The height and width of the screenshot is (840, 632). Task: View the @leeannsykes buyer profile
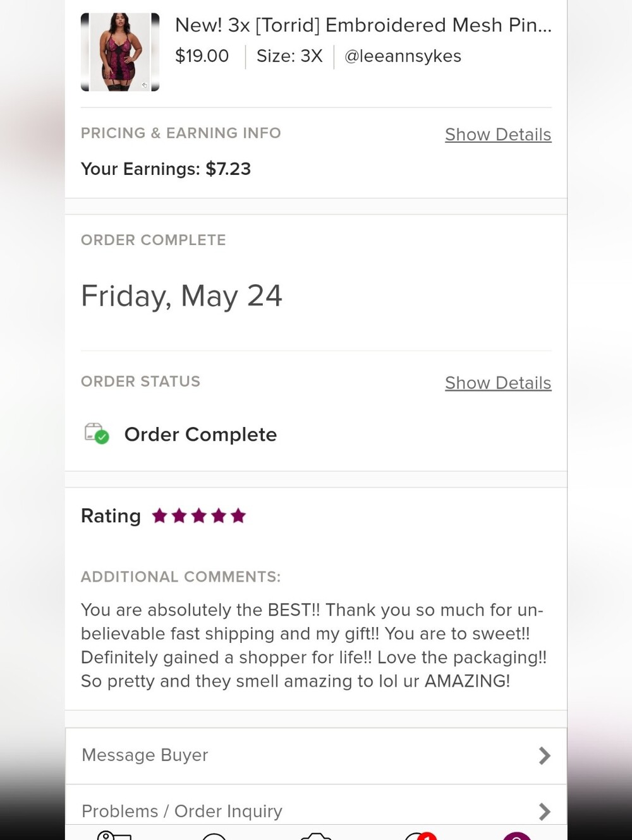(403, 56)
